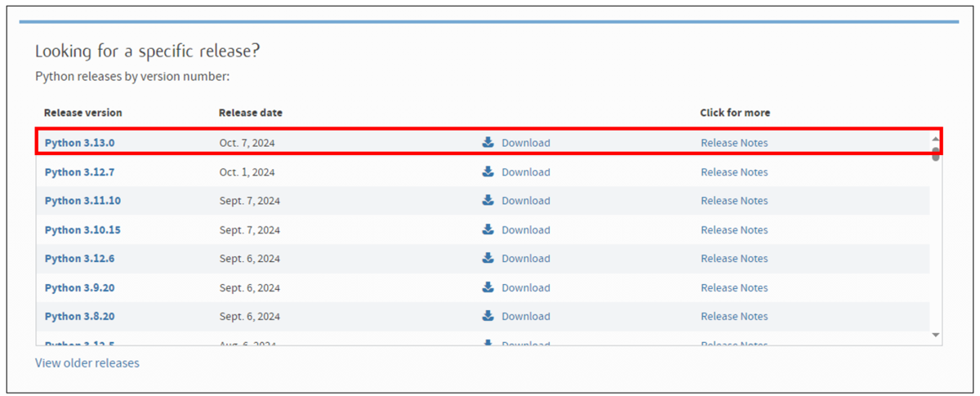Image resolution: width=980 pixels, height=396 pixels.
Task: Click download icon for Python 3.8.20
Action: click(488, 316)
